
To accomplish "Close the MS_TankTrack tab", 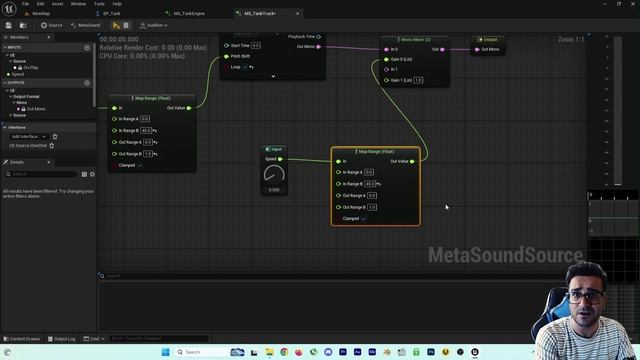I will (298, 13).
